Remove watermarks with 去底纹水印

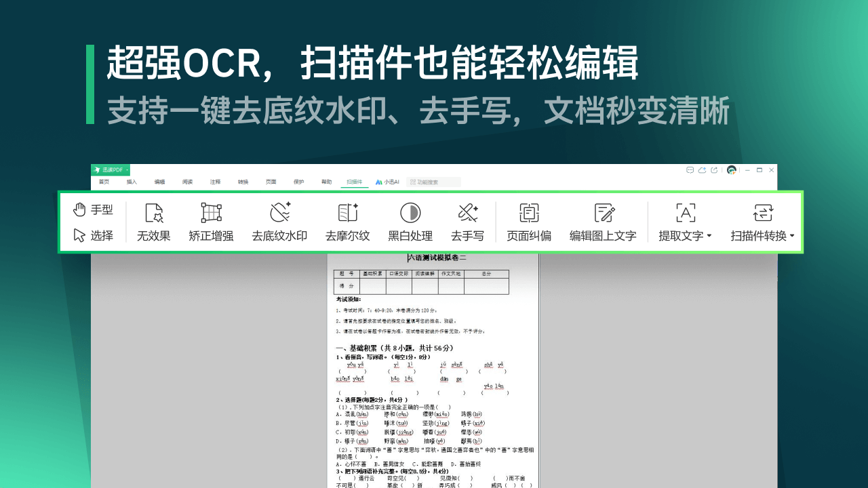pos(279,222)
